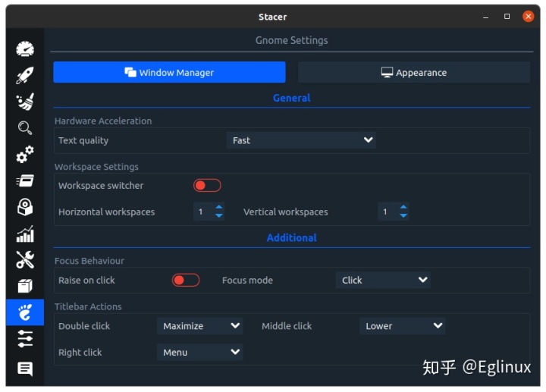
Task: Click the Hardware Acceleration label
Action: 103,121
